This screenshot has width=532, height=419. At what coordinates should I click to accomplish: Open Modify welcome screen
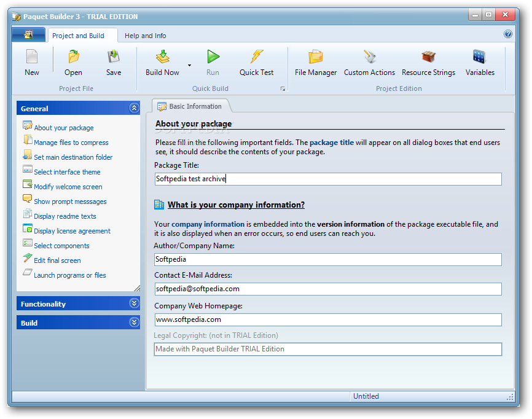pos(68,187)
